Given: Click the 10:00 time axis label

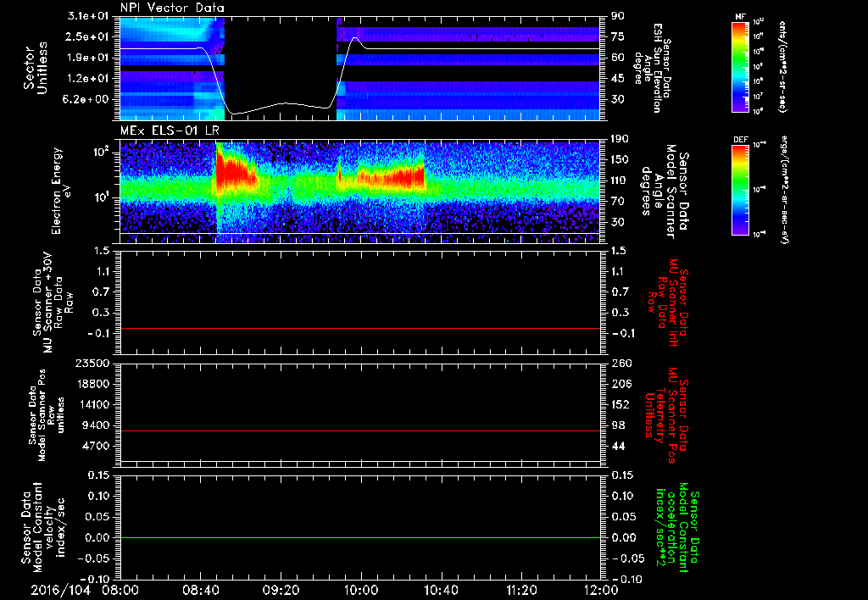Looking at the screenshot, I should pos(361,590).
